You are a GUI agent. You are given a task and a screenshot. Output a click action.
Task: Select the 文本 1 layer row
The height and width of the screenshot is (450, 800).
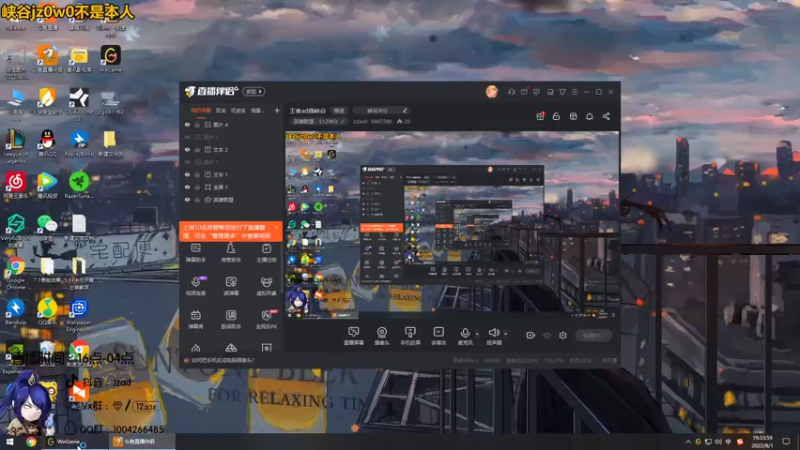[232, 174]
